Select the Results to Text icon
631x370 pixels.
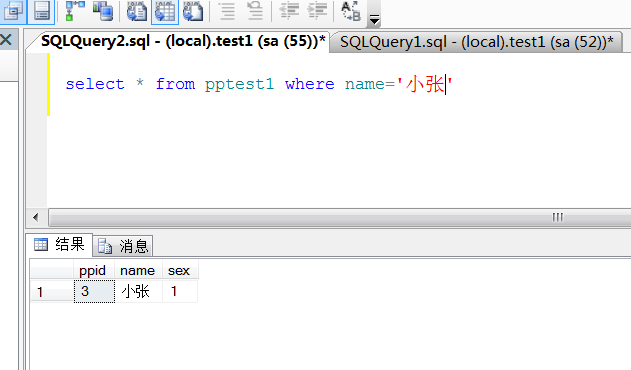click(137, 11)
